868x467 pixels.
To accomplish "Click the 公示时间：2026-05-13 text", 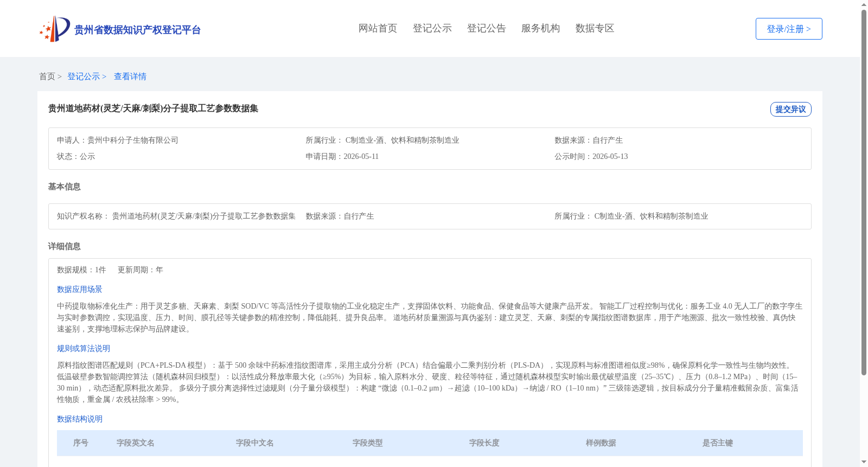I will click(591, 156).
